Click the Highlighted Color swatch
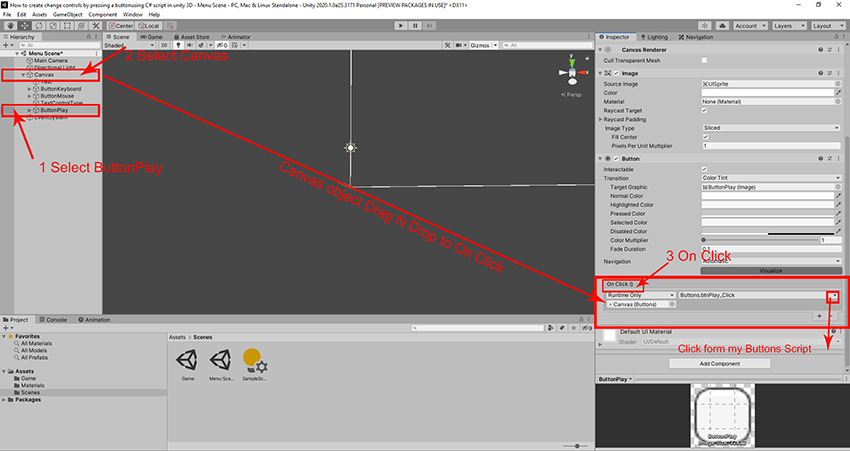 tap(768, 205)
